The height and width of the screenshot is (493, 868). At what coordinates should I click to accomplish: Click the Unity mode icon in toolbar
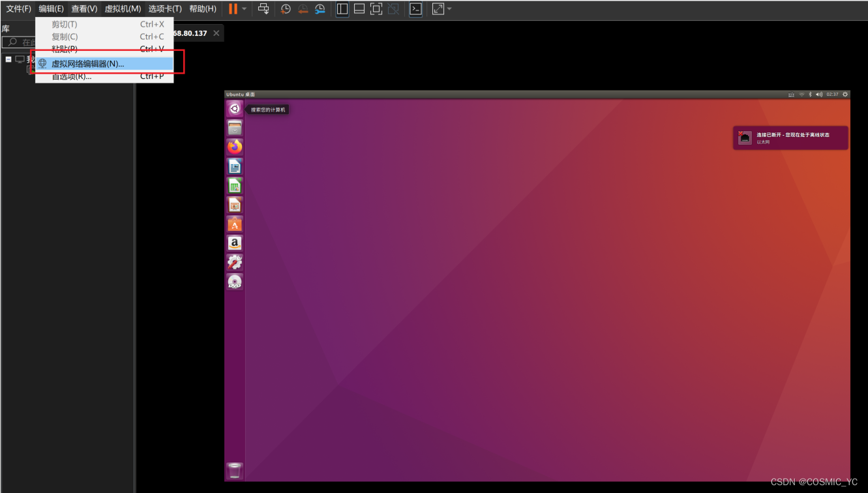393,9
